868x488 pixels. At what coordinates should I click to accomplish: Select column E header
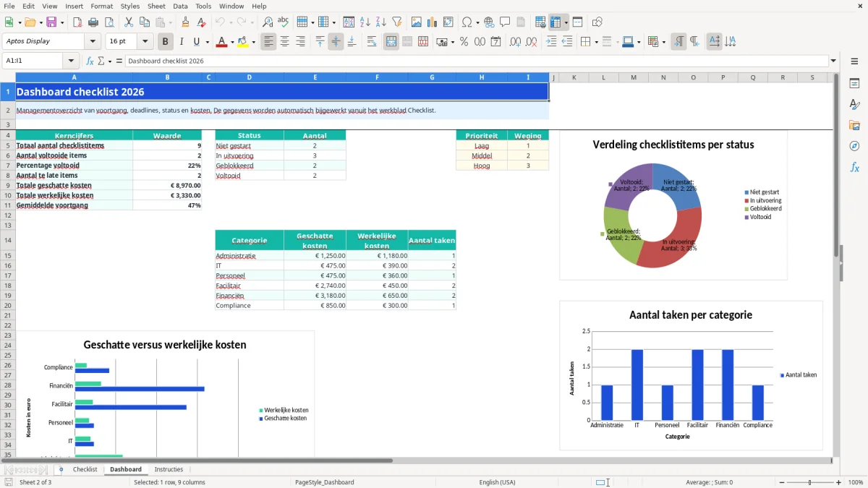click(315, 77)
